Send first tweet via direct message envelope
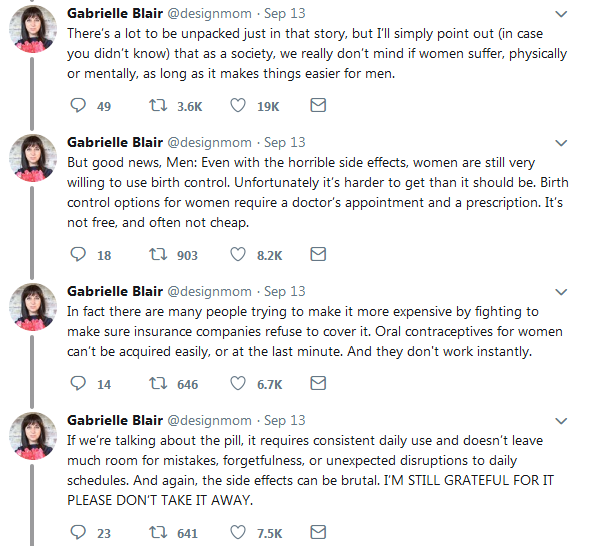The height and width of the screenshot is (546, 604). point(318,106)
